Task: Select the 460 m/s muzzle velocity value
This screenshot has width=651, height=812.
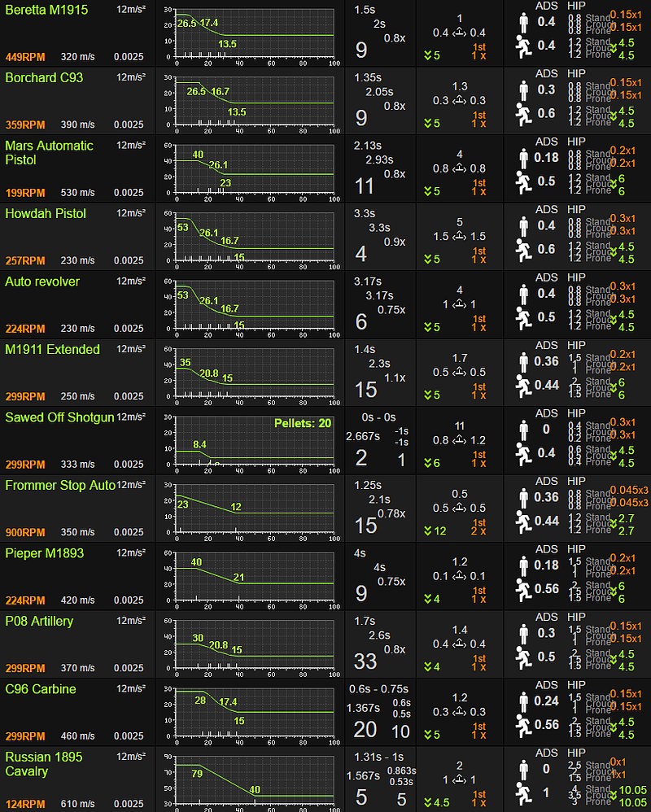Action: pyautogui.click(x=77, y=736)
